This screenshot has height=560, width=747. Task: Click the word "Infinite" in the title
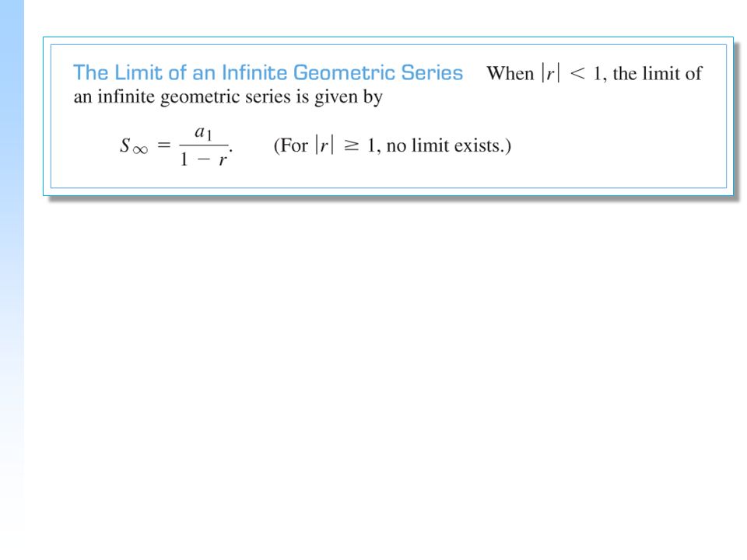click(254, 73)
